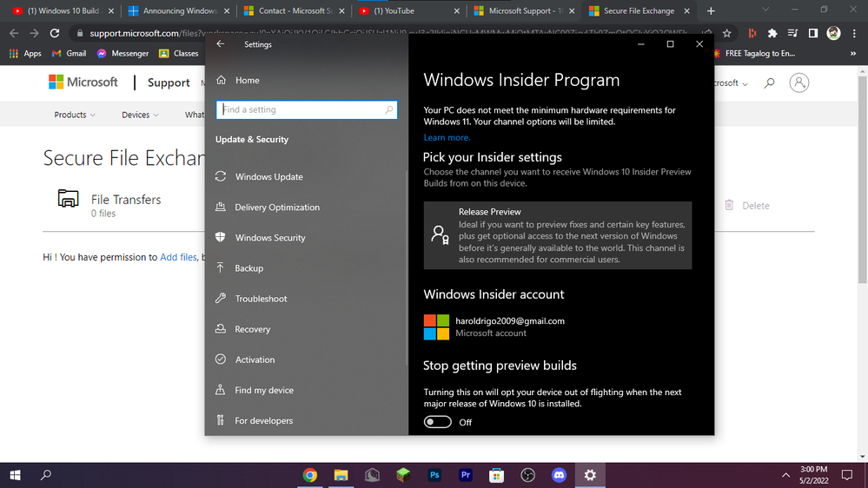Open Chrome from the taskbar

[x=309, y=475]
